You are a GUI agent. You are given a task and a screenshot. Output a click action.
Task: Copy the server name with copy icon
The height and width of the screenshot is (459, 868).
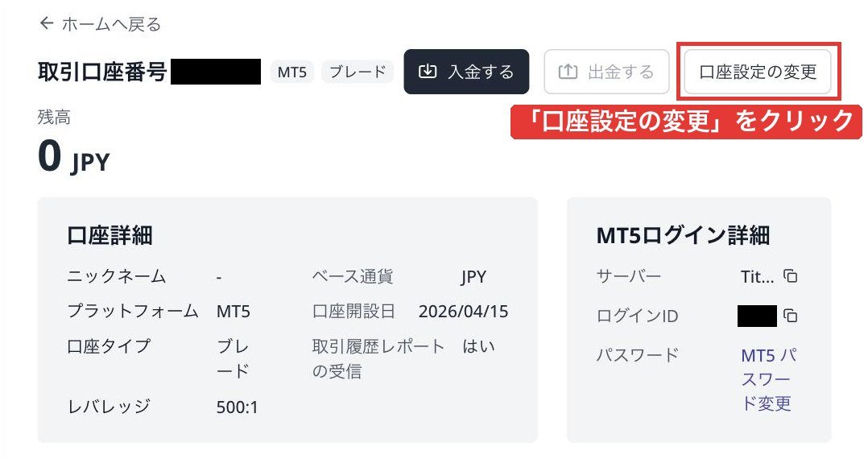click(x=791, y=275)
